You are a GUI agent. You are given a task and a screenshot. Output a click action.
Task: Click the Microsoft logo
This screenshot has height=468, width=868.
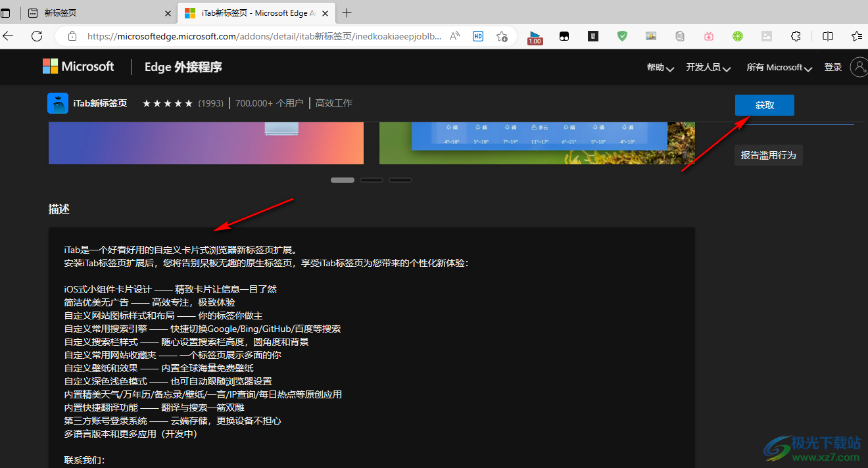(x=78, y=66)
